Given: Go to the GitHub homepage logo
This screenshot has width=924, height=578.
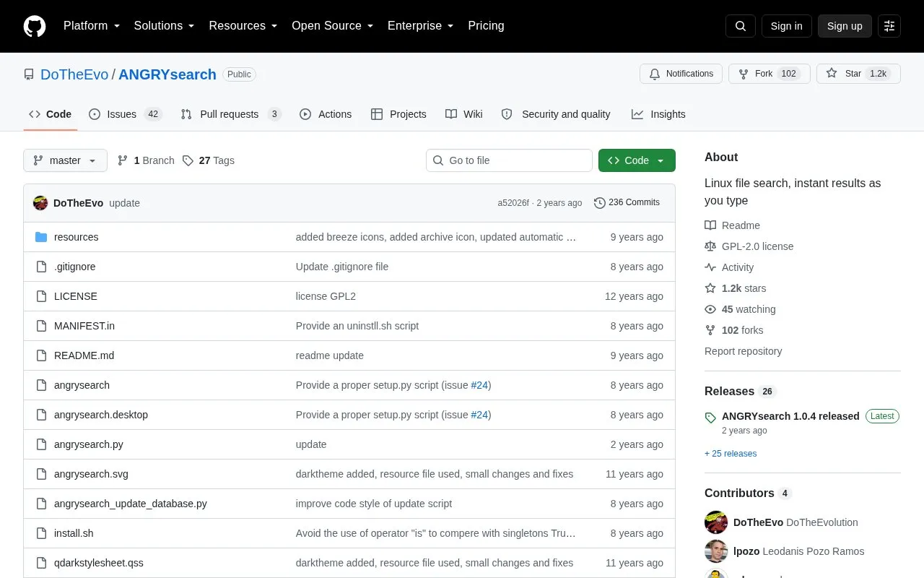Looking at the screenshot, I should 35,26.
